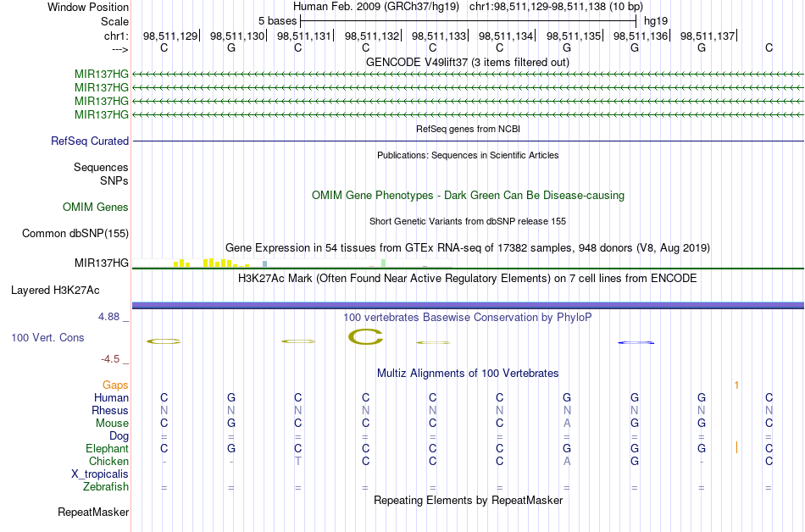Screen dimensions: 805x532
Task: Select the RefSeq Curated label
Action: point(89,141)
